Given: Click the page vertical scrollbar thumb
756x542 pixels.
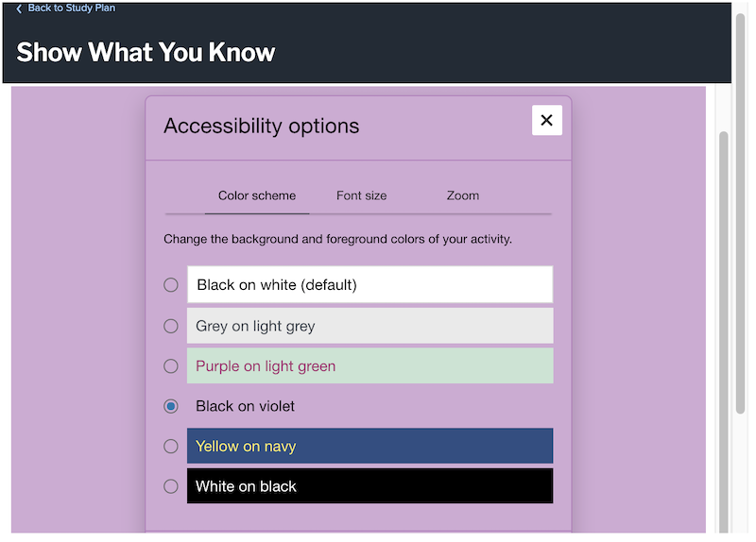Looking at the screenshot, I should pyautogui.click(x=724, y=330).
